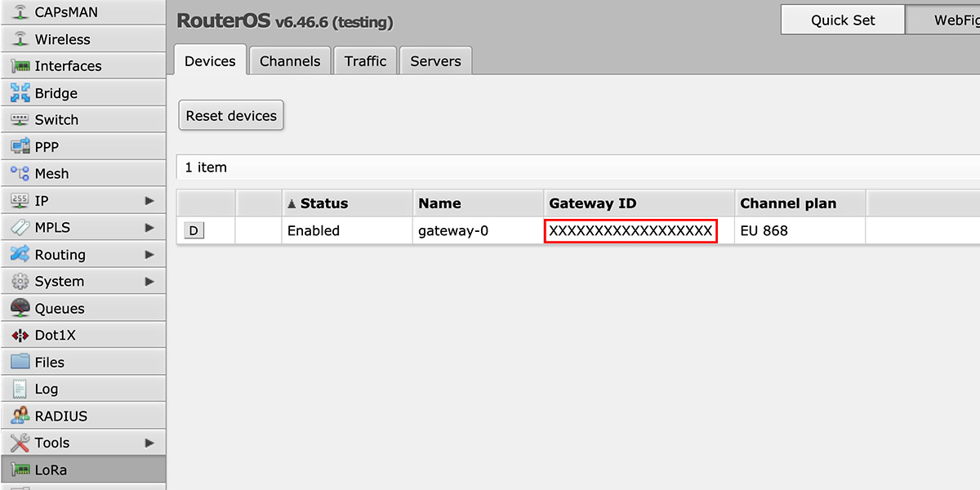This screenshot has width=980, height=490.
Task: Click the Channel plan column header
Action: pyautogui.click(x=800, y=204)
